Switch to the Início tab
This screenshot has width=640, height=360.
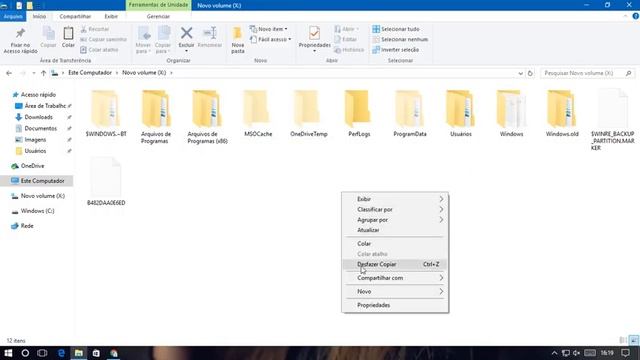click(39, 16)
